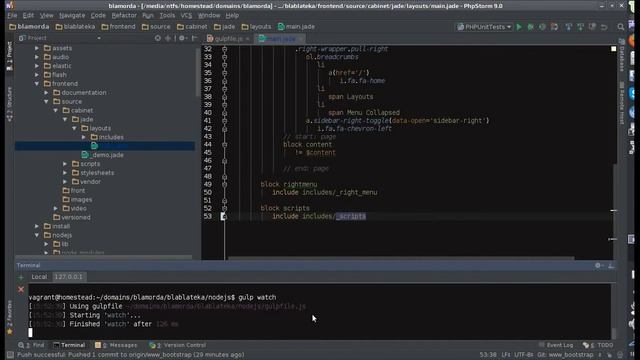Click the Project panel settings gear icon
Viewport: 640px width, 360px height.
[x=182, y=38]
